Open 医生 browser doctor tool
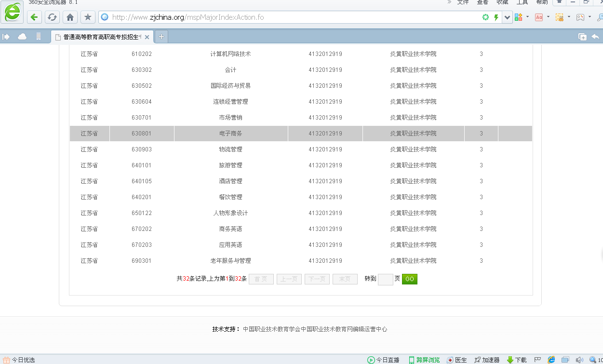The height and width of the screenshot is (364, 603). (457, 360)
